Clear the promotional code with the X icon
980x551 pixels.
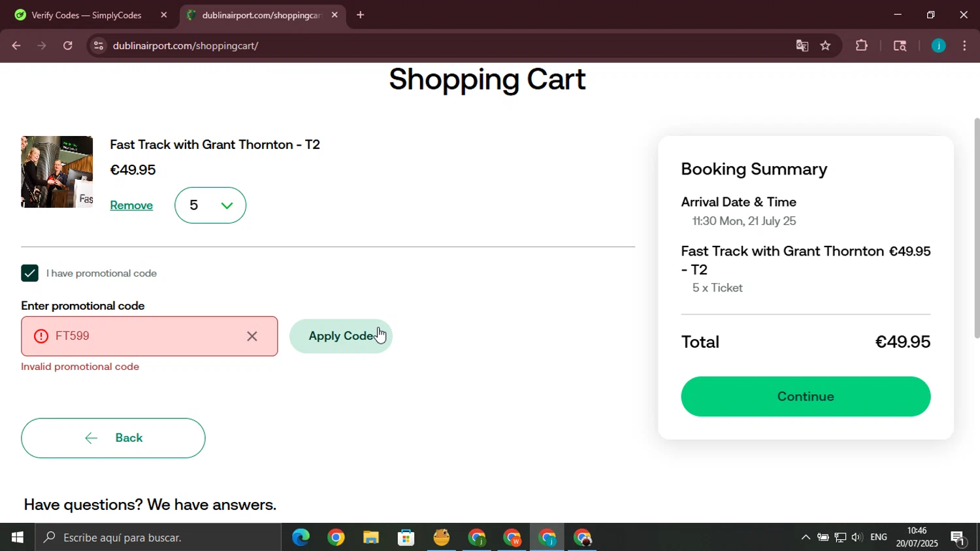[252, 336]
